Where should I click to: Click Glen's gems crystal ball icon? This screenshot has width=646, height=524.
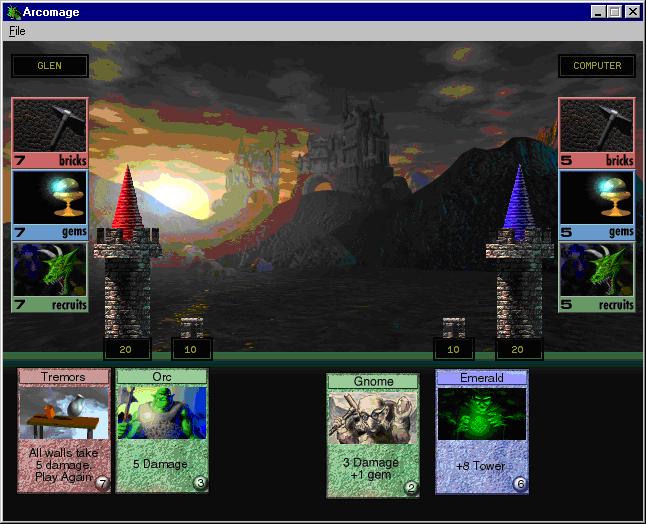tap(50, 198)
